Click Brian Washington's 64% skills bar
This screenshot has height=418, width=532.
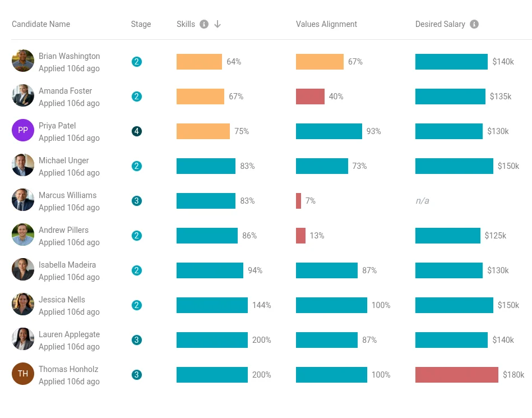[x=199, y=62]
